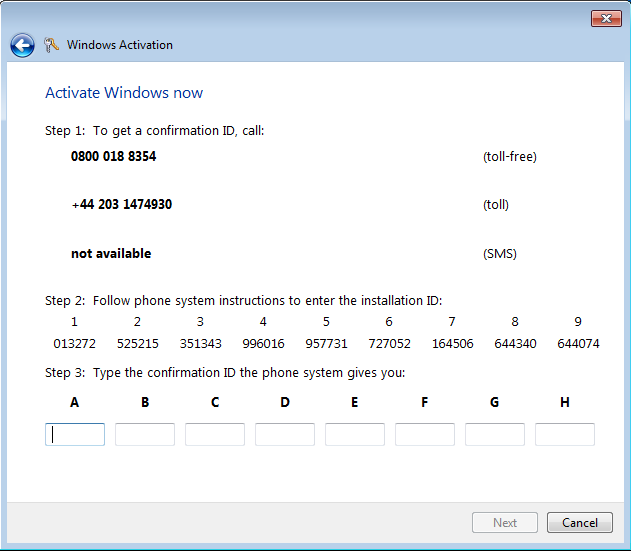Viewport: 631px width, 551px height.
Task: Click installation ID group 351343
Action: [x=200, y=344]
